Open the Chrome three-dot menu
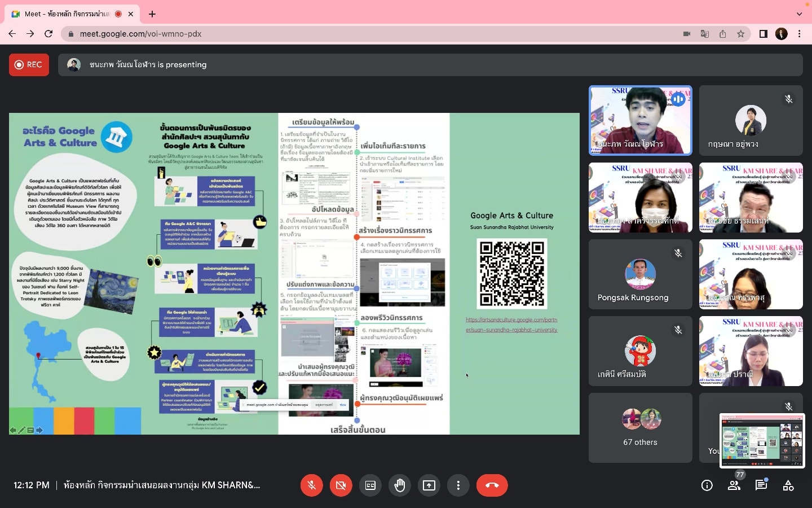The height and width of the screenshot is (508, 812). coord(799,34)
